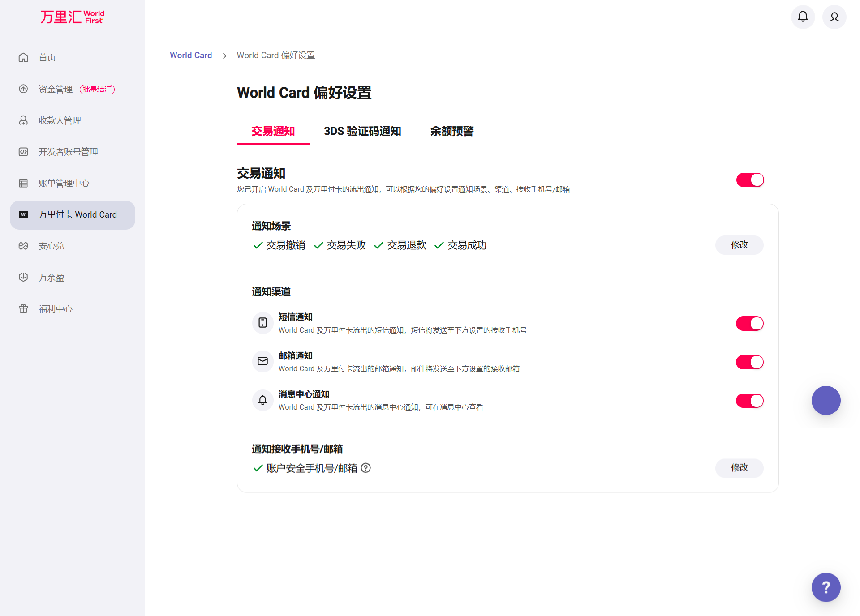
Task: Click the World Card breadcrumb link
Action: (x=191, y=55)
